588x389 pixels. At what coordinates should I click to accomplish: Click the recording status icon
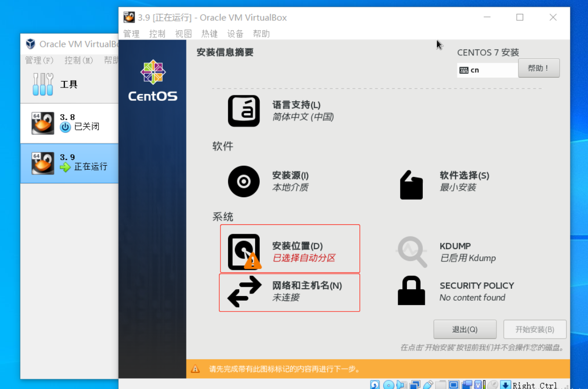tap(467, 385)
